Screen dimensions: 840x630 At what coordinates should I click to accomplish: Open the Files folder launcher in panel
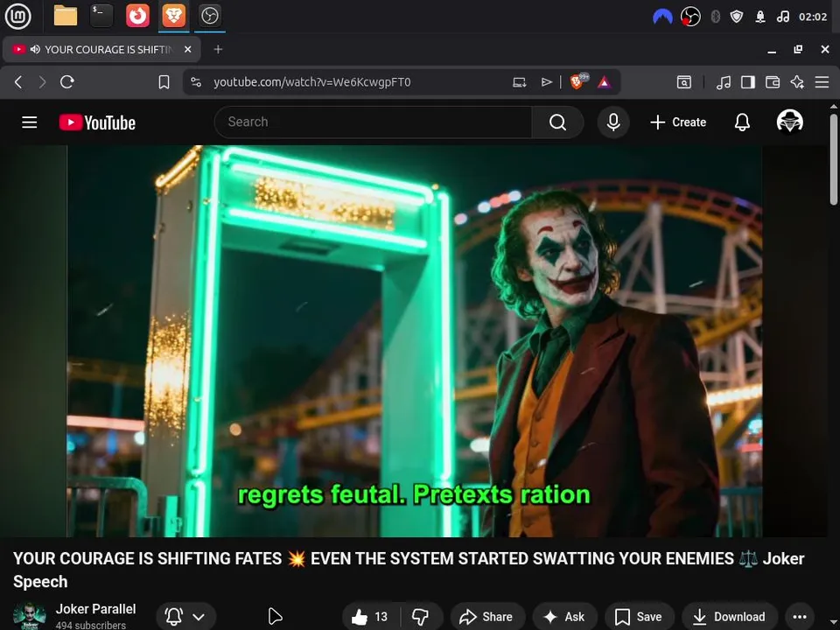(66, 16)
